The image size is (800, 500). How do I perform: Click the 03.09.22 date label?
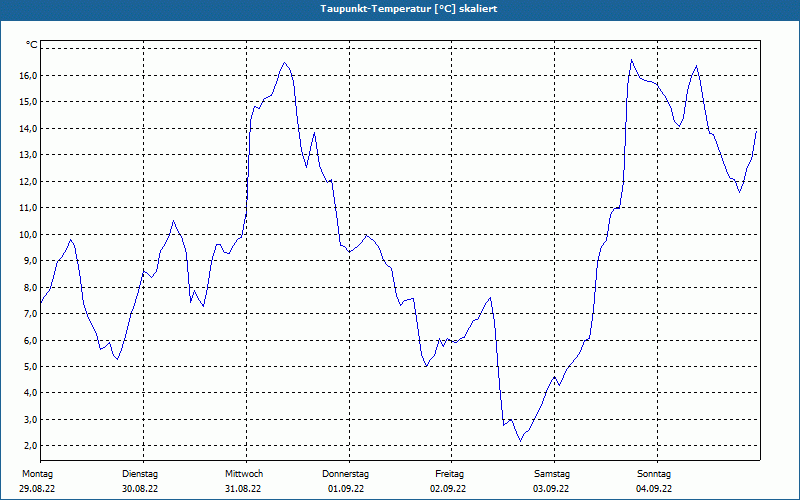(551, 489)
